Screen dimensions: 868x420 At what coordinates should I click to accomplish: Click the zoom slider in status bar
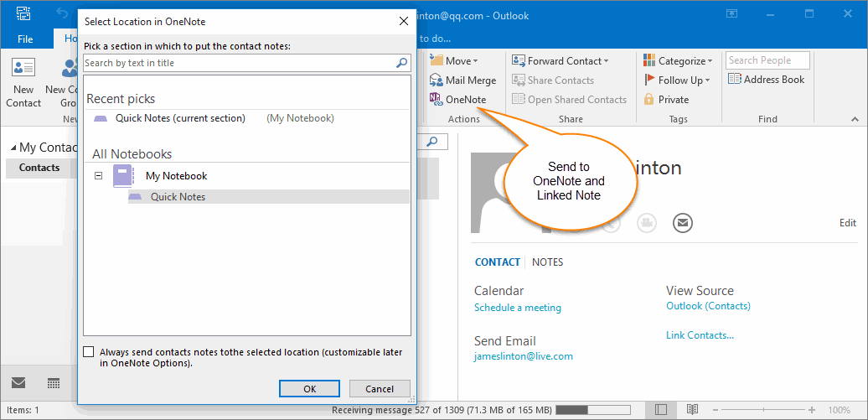coord(763,410)
